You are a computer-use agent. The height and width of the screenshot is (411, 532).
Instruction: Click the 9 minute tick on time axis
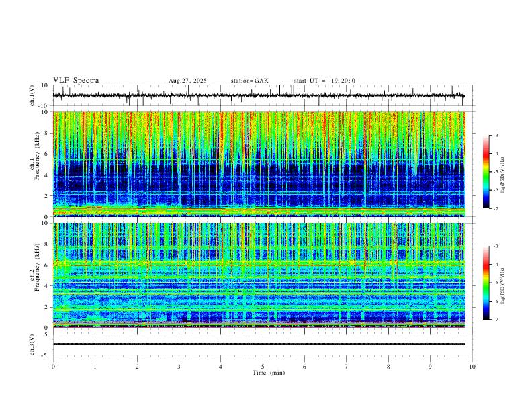click(430, 367)
